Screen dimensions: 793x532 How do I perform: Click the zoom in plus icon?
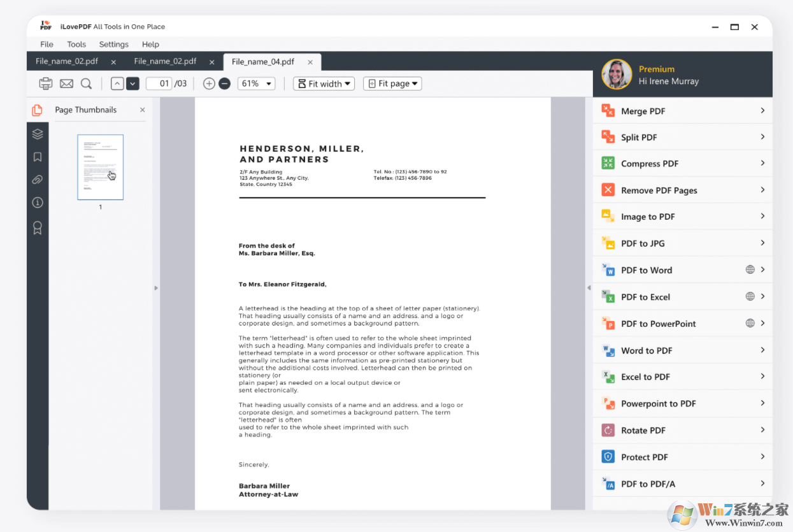tap(209, 83)
